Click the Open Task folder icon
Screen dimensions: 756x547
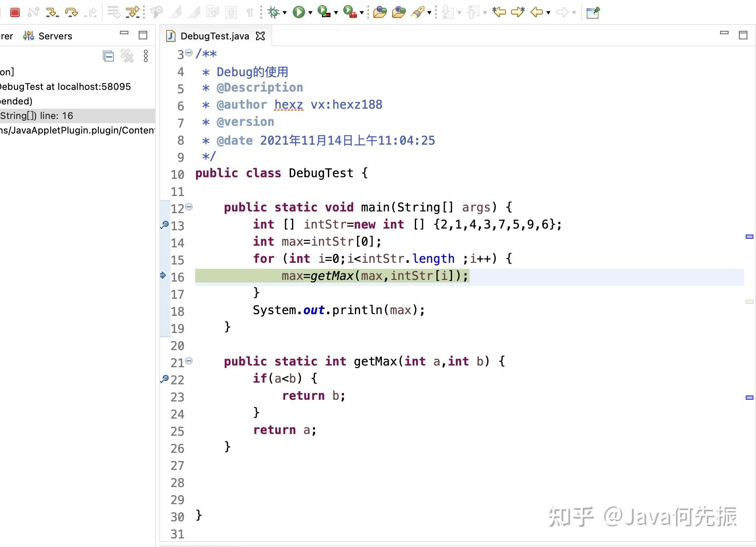pos(399,12)
